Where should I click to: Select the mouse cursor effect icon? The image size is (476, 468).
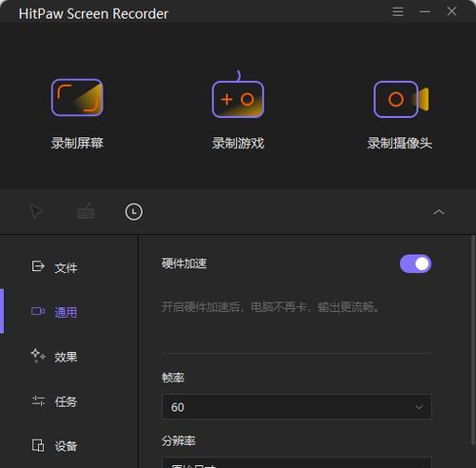[37, 212]
